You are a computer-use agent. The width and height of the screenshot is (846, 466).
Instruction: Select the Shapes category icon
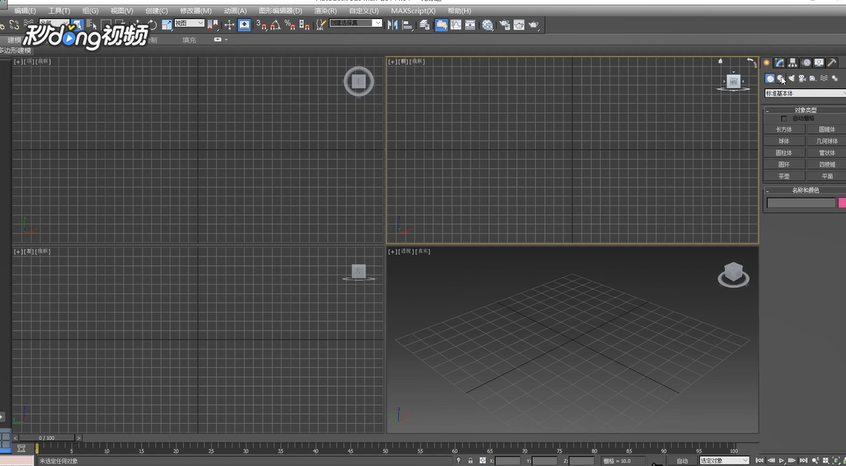tap(781, 79)
